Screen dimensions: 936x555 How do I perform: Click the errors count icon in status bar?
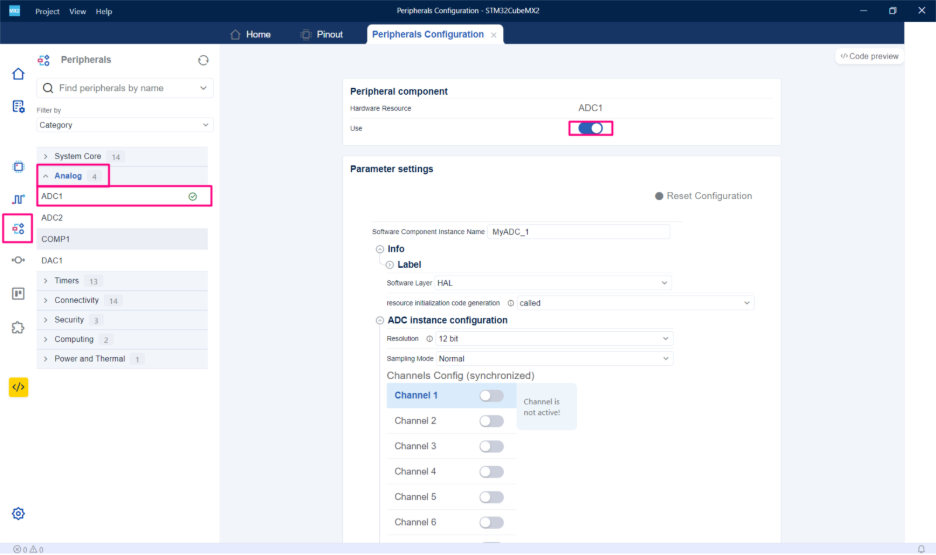[x=17, y=550]
